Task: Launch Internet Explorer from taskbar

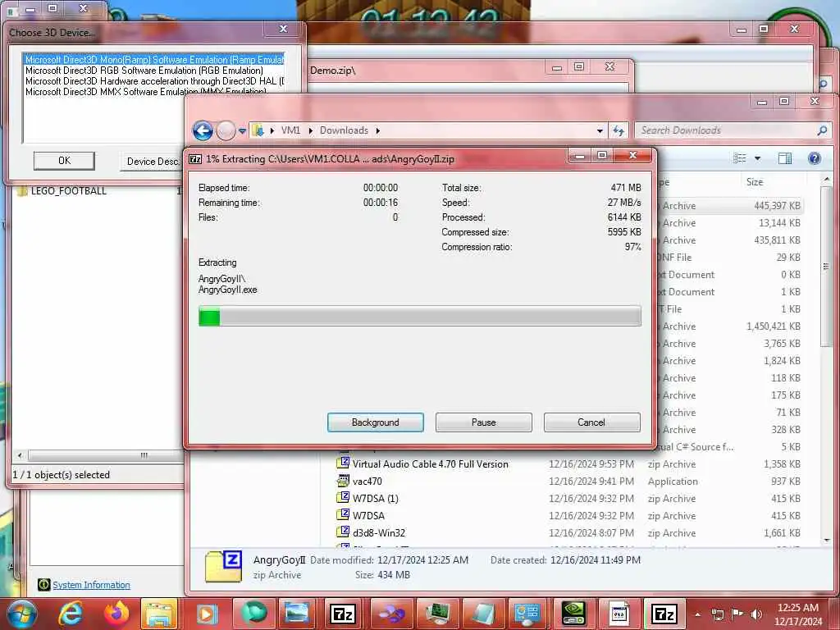Action: 71,614
